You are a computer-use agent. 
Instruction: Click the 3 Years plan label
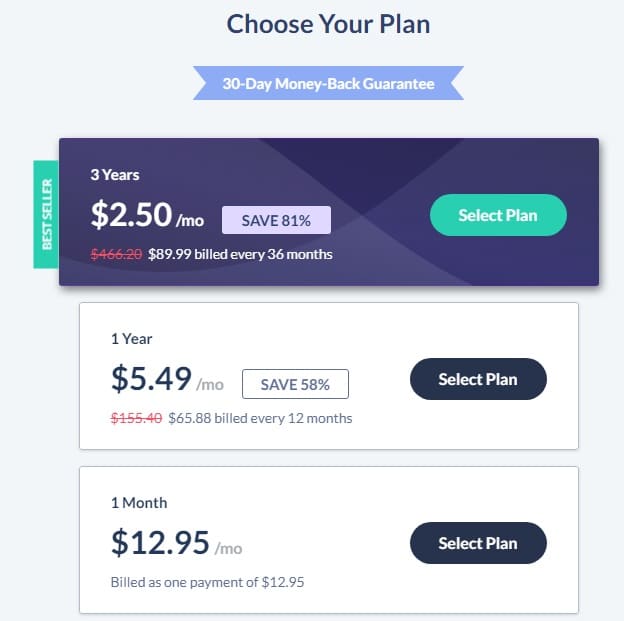(115, 175)
